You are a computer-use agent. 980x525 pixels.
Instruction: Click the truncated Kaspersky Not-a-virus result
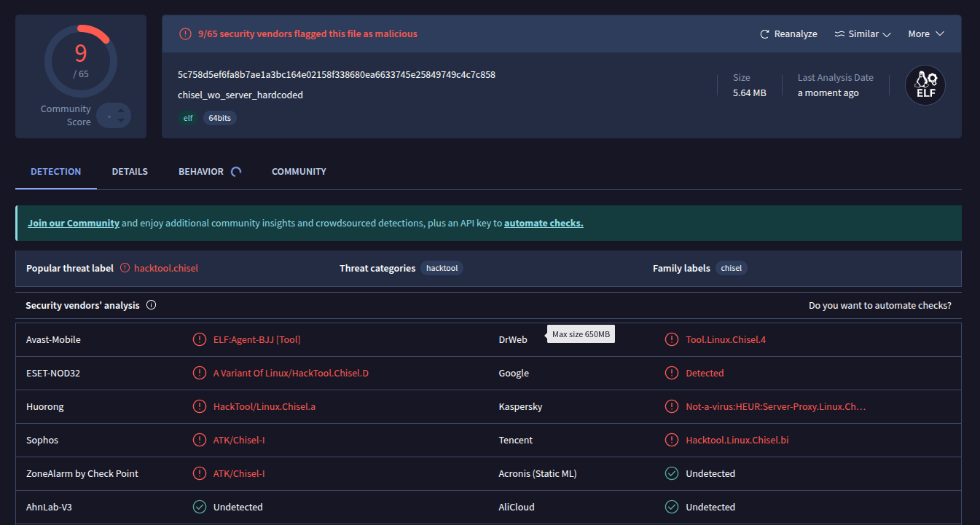tap(776, 407)
